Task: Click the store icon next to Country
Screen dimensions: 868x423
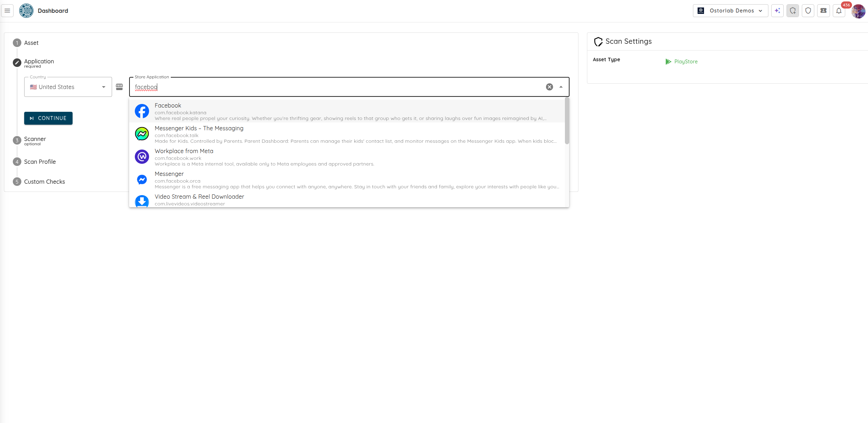Action: coord(120,87)
